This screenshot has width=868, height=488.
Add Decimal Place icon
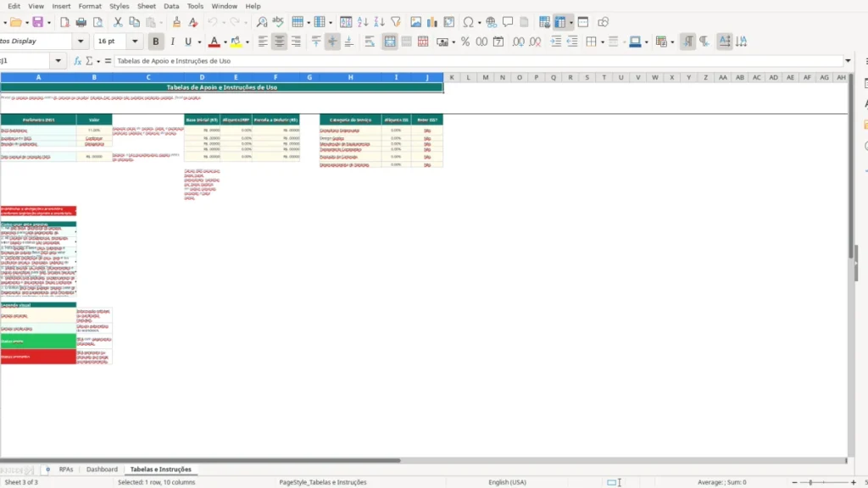tap(518, 42)
